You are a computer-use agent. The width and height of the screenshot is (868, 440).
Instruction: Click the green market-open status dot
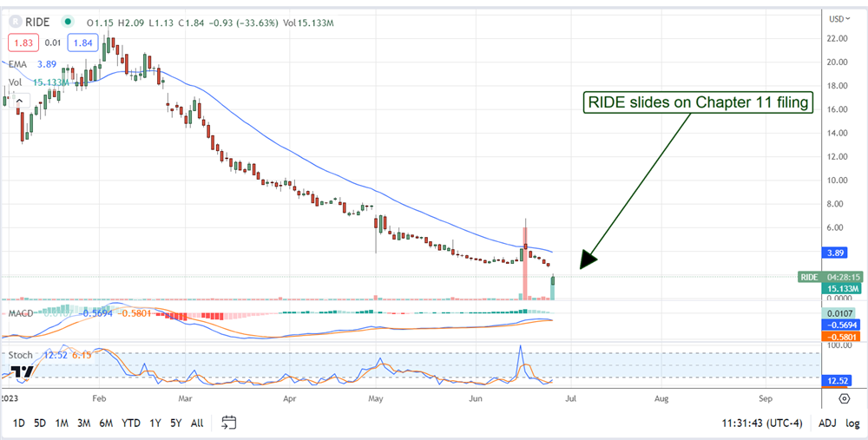(x=68, y=23)
